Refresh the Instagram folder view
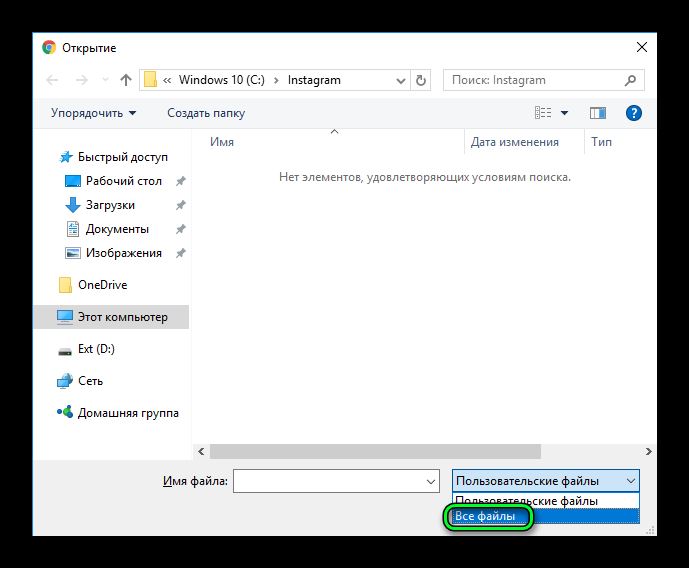The width and height of the screenshot is (689, 568). click(x=421, y=80)
